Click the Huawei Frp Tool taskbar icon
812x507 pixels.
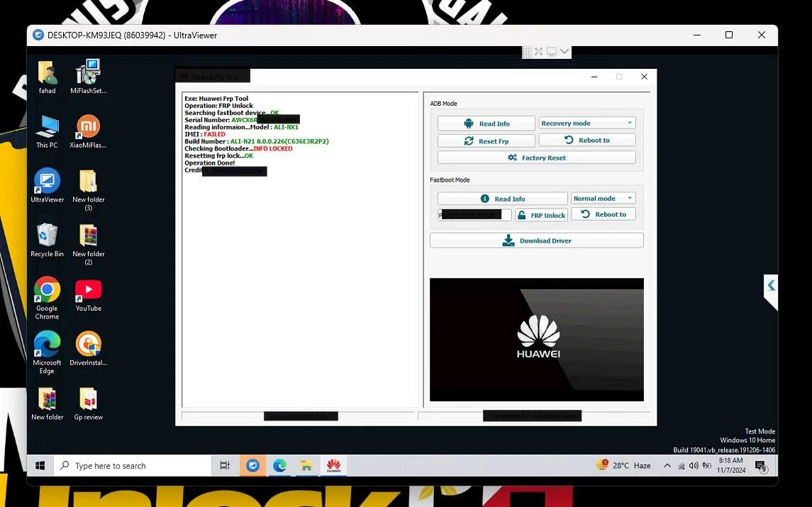(333, 466)
